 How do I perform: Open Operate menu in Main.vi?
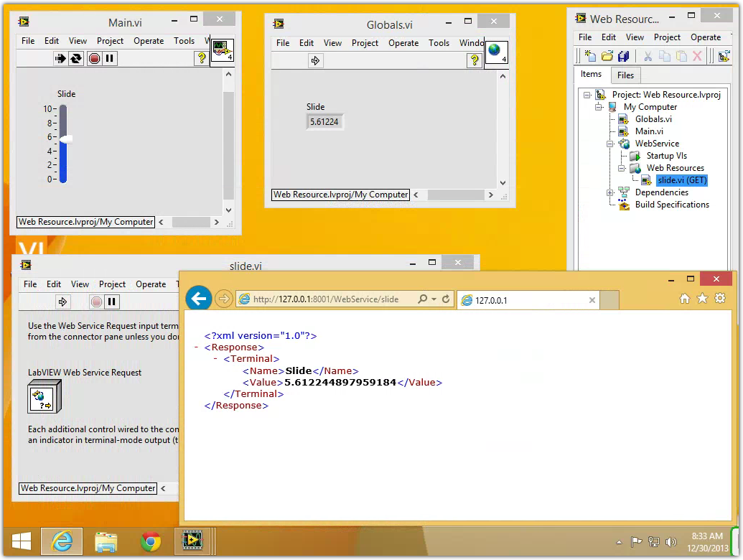tap(149, 41)
